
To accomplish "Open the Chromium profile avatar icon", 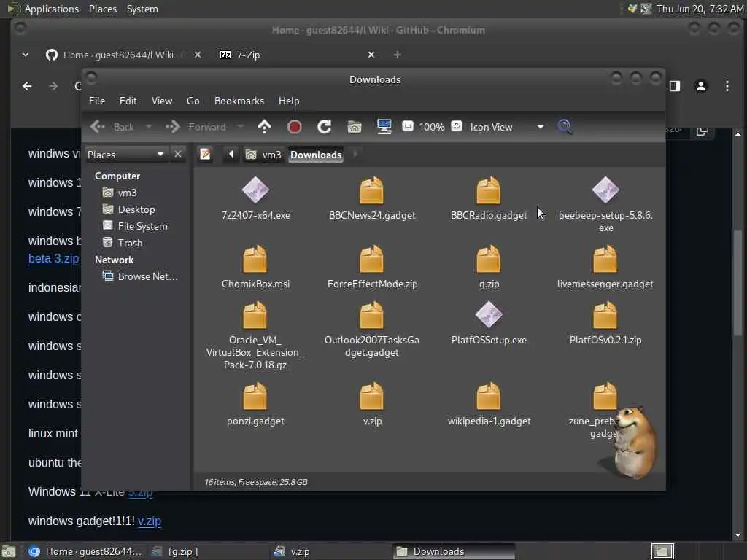I will pos(701,86).
